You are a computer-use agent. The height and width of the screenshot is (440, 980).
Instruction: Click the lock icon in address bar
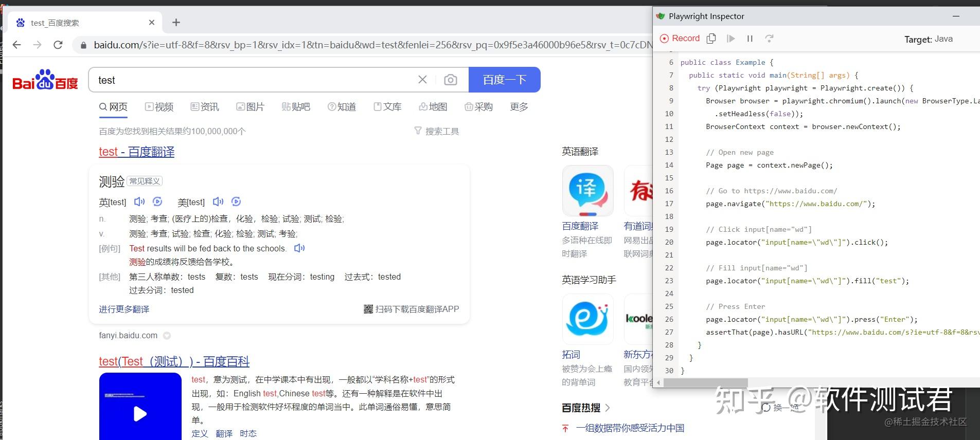coord(83,45)
